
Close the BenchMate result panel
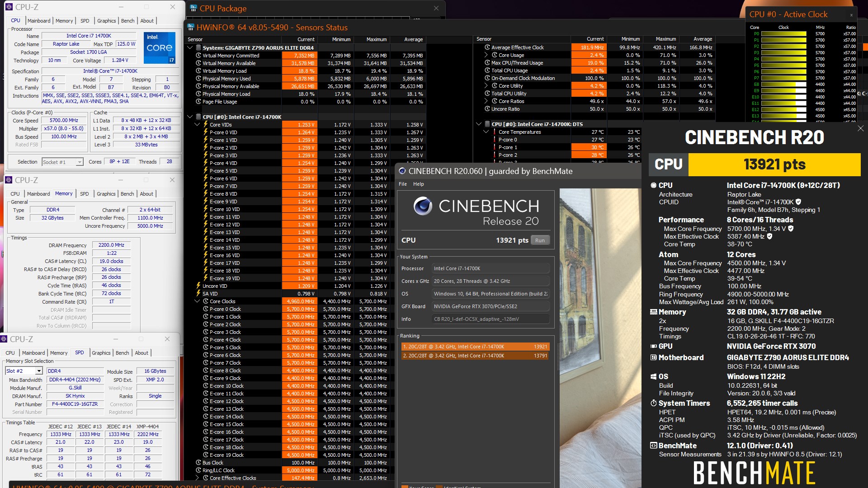click(860, 129)
